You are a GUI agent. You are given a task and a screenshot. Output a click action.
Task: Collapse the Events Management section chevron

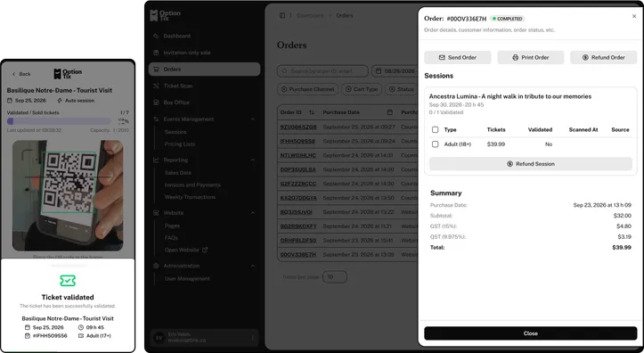point(253,119)
